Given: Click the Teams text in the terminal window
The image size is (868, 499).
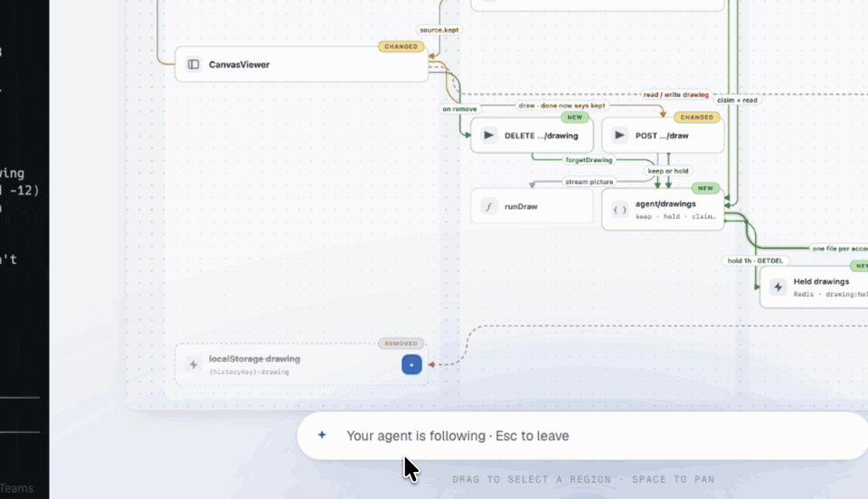Looking at the screenshot, I should [x=16, y=488].
